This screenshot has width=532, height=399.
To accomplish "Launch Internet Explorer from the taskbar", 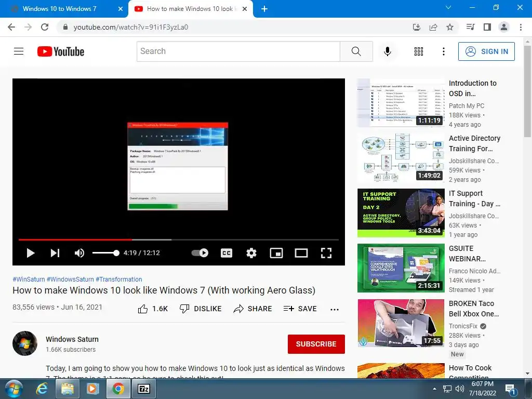I will pos(42,389).
